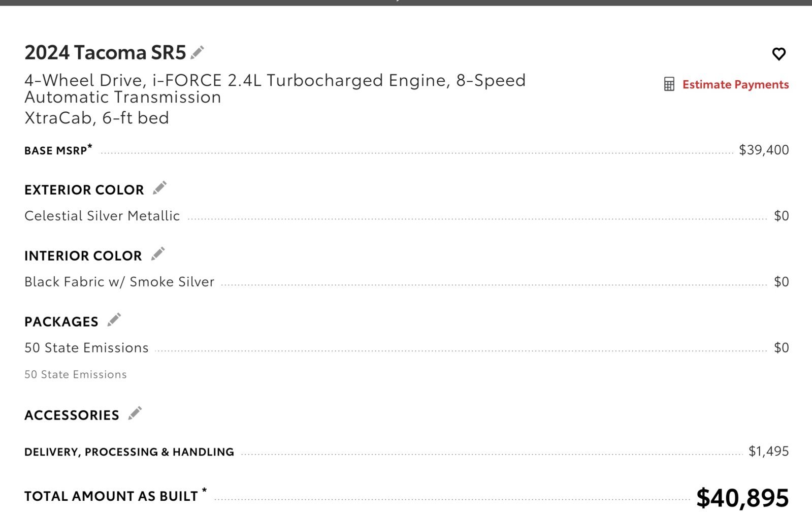Click the Base MSRP label

click(x=58, y=150)
